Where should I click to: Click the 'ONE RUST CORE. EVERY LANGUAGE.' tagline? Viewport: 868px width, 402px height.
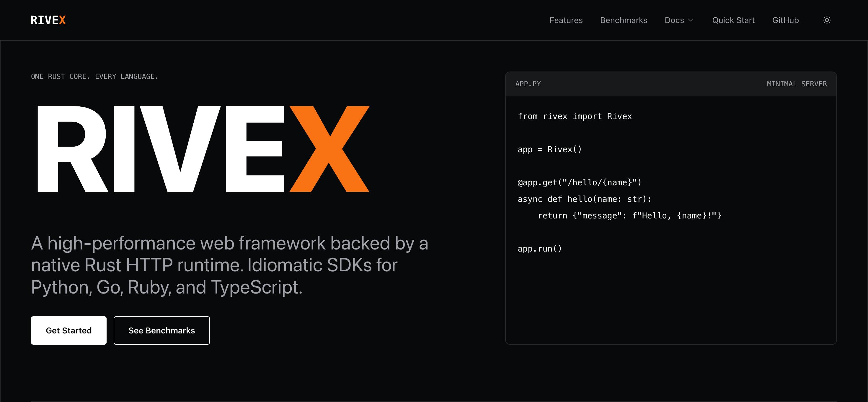(x=95, y=77)
